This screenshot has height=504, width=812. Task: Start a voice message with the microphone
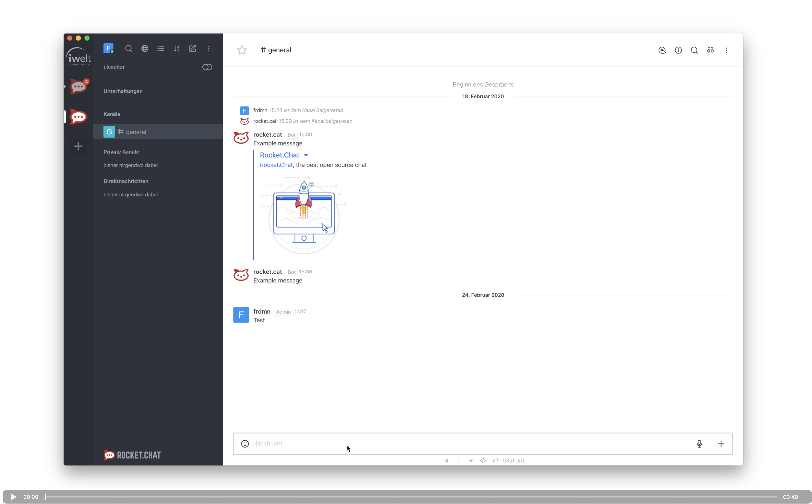click(699, 444)
